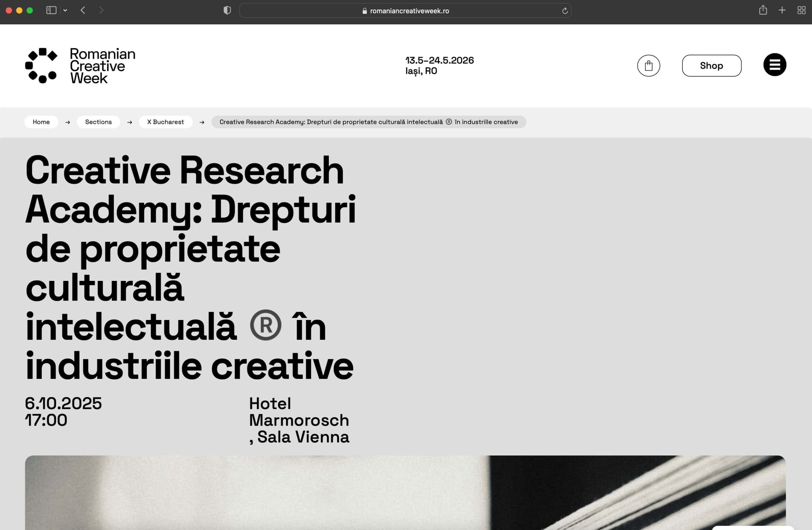The image size is (812, 530).
Task: Click the Safari sidebar toggle icon
Action: (x=51, y=11)
